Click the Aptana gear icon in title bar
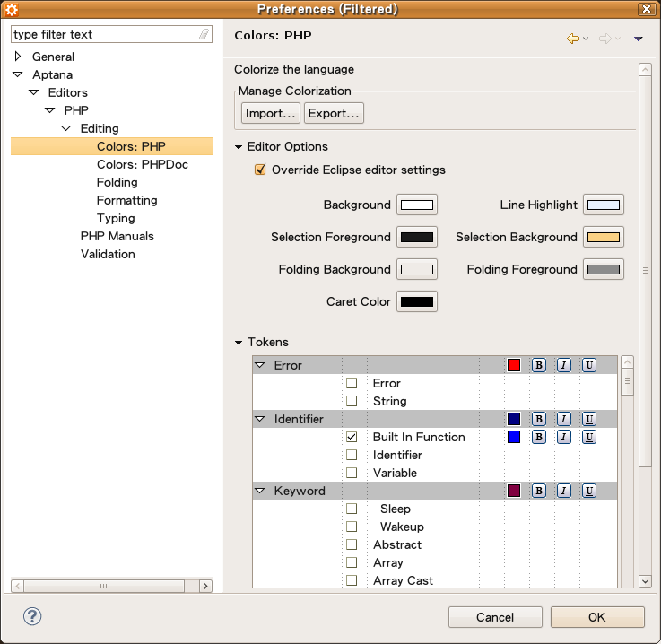Image resolution: width=661 pixels, height=644 pixels. click(11, 9)
